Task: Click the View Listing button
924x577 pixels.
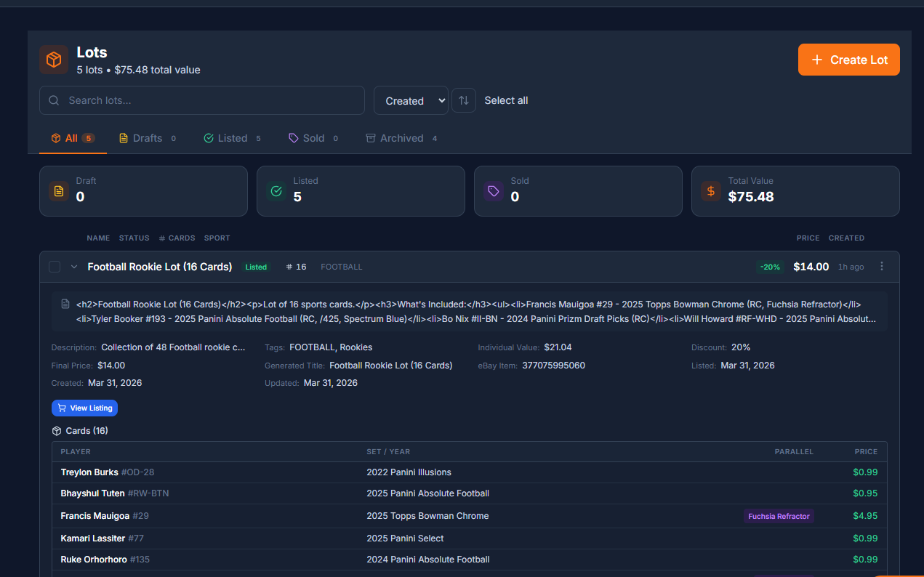Action: click(x=84, y=408)
